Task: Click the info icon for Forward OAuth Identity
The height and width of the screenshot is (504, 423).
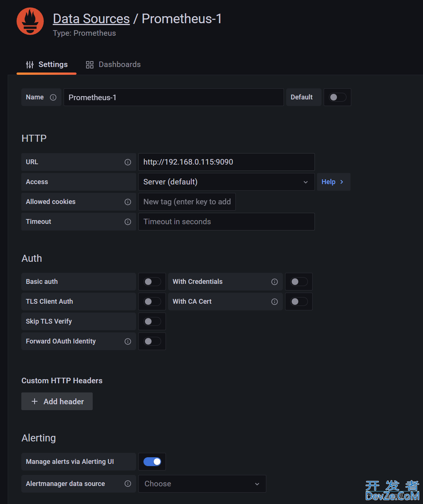Action: point(128,341)
